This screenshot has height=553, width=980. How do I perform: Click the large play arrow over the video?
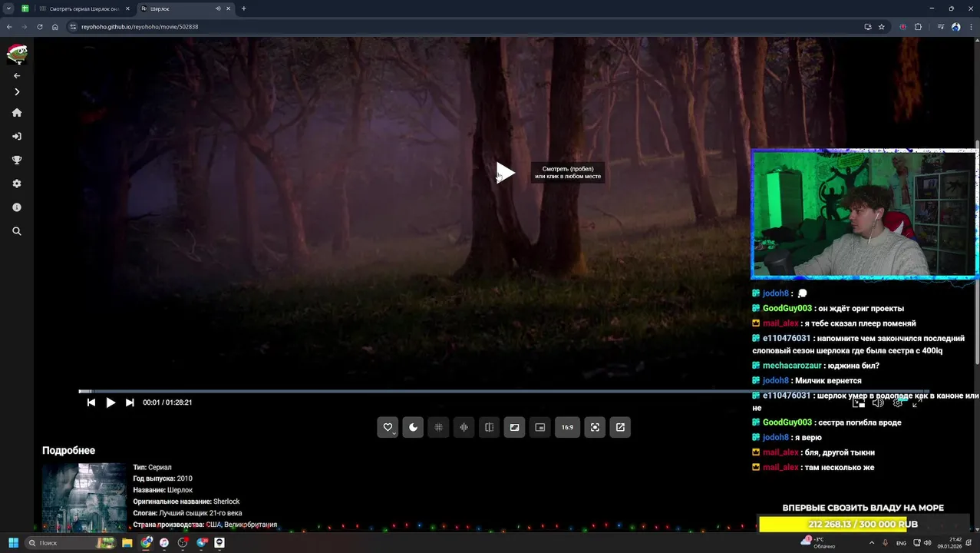click(x=505, y=173)
